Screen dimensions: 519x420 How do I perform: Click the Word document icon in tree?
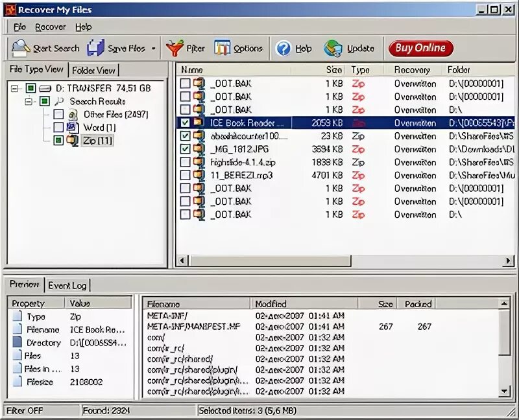[x=71, y=128]
